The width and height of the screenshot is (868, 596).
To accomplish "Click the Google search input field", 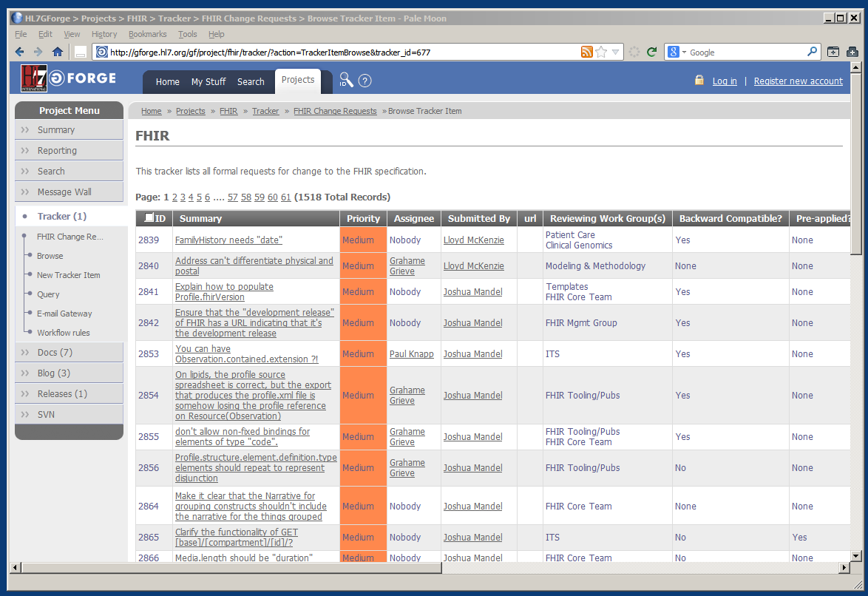I will [746, 52].
